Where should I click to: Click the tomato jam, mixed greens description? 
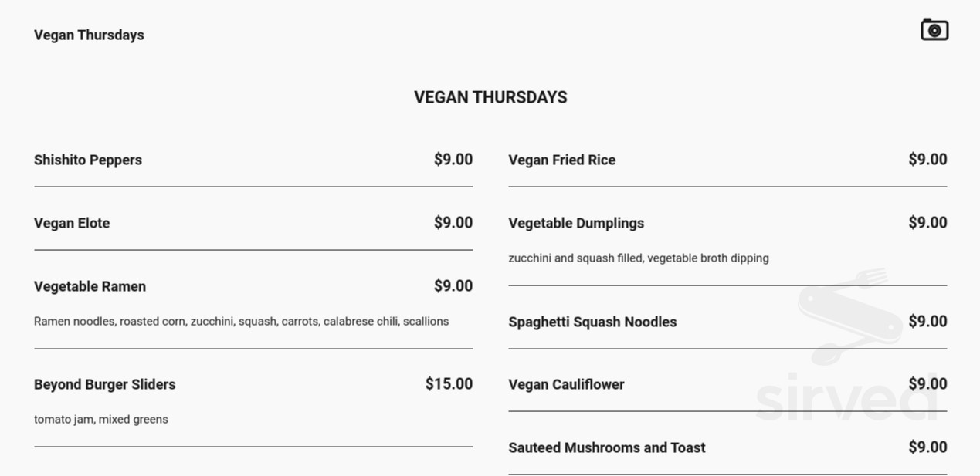pyautogui.click(x=101, y=419)
